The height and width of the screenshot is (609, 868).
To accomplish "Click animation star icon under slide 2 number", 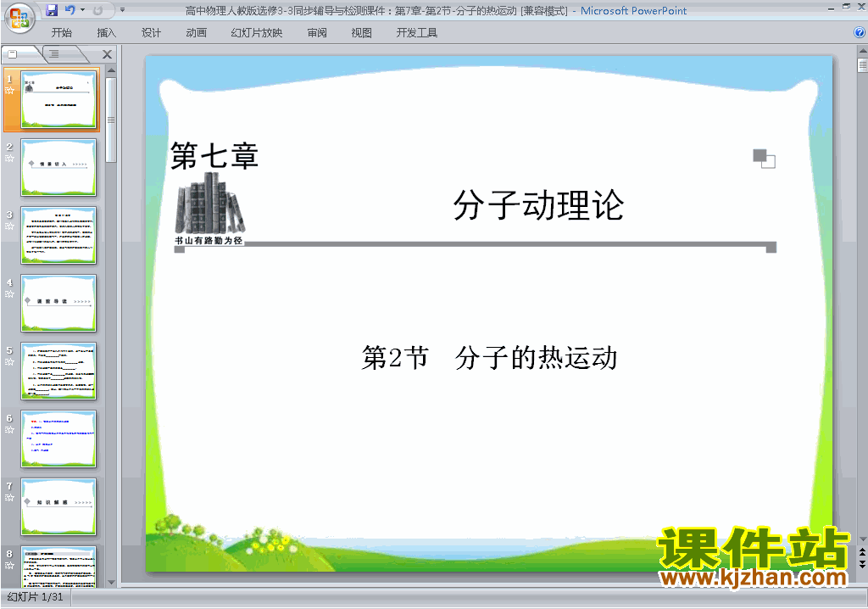I will pyautogui.click(x=9, y=159).
